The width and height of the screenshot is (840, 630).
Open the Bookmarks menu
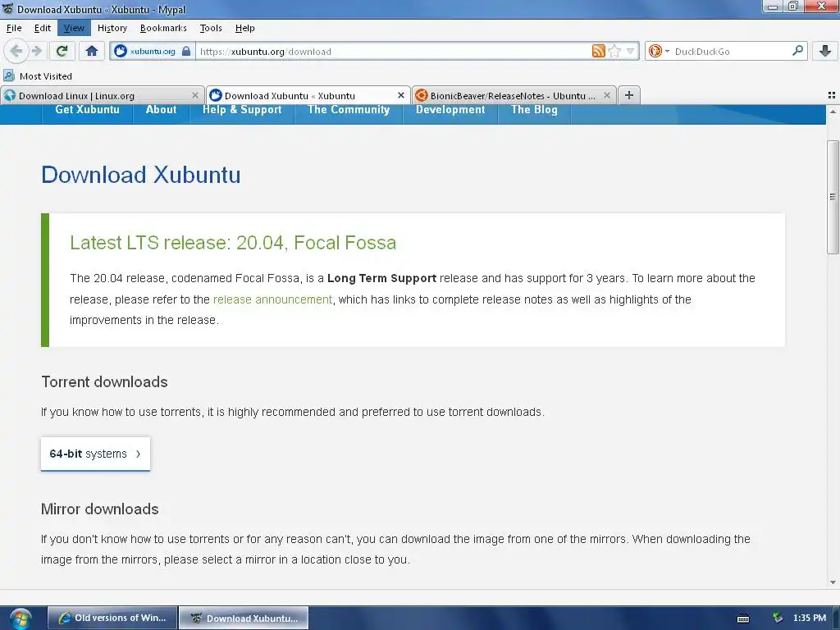[x=163, y=28]
